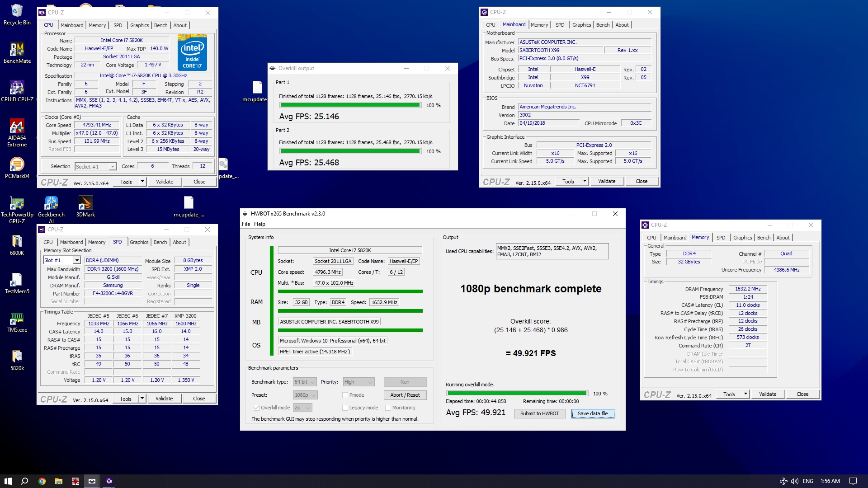Toggle Overkill mode checkbox

tap(256, 408)
